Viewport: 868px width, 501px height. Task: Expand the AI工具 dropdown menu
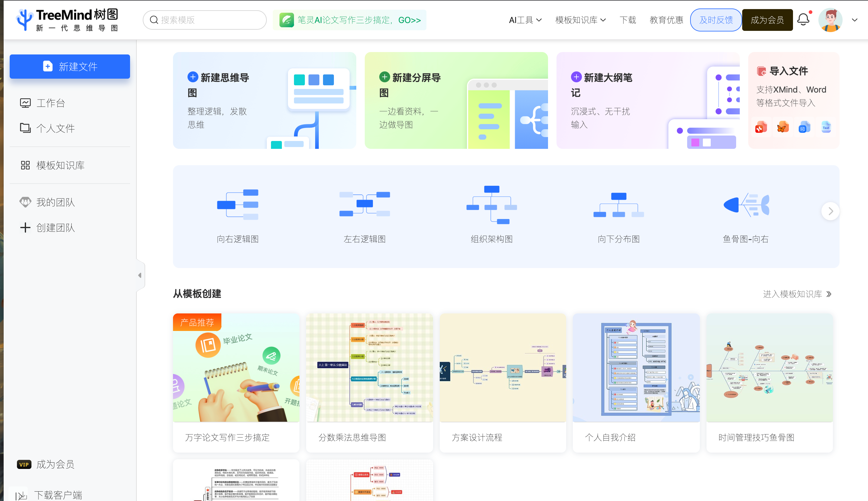[x=525, y=20]
